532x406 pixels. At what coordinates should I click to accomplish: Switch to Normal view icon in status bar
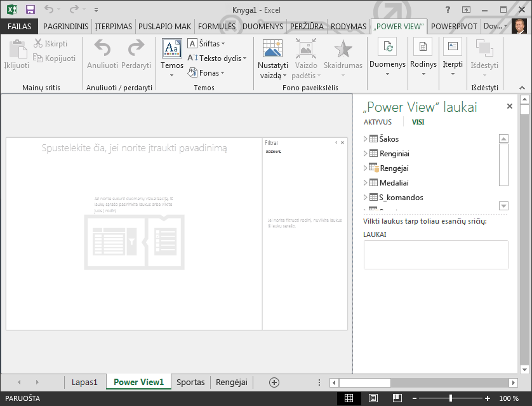point(349,398)
